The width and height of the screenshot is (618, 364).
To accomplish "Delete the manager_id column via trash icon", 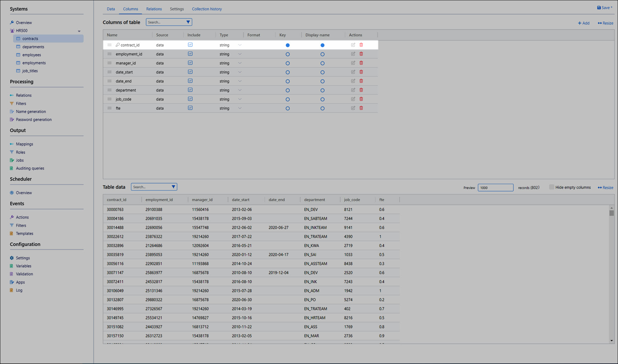I will [x=361, y=63].
